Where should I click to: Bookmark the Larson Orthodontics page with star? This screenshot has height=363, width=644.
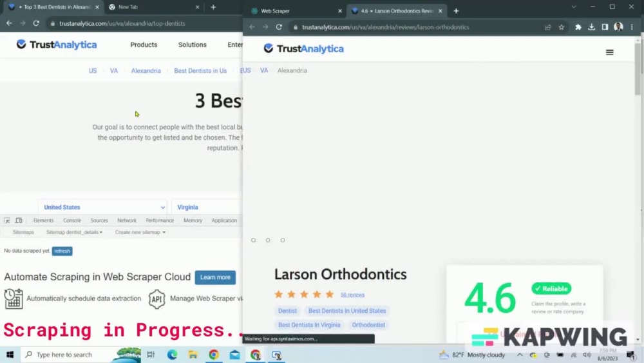click(561, 27)
